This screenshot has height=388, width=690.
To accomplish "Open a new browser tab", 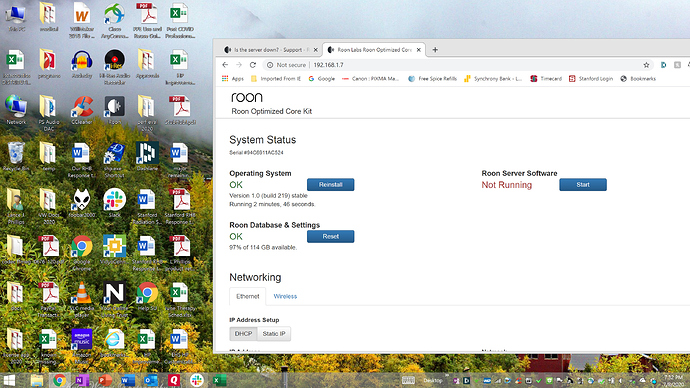I will tap(435, 50).
